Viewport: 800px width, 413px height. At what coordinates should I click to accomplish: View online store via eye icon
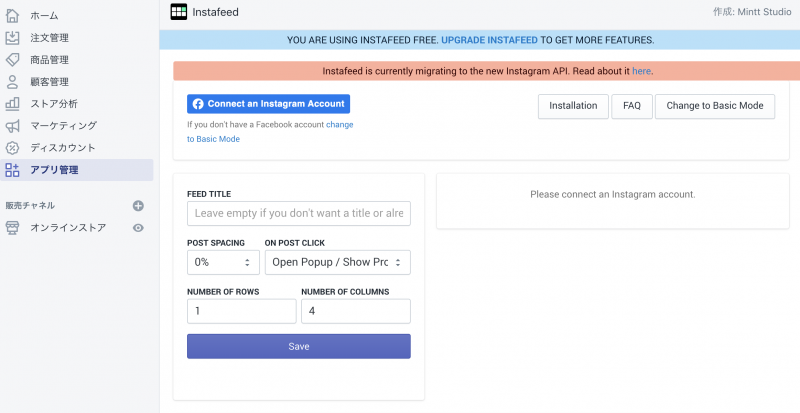click(x=138, y=228)
